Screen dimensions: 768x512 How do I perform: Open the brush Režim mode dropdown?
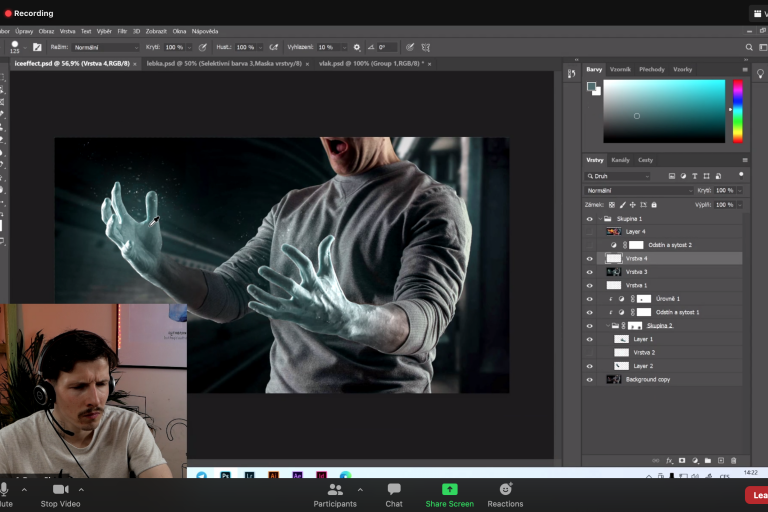pos(106,47)
